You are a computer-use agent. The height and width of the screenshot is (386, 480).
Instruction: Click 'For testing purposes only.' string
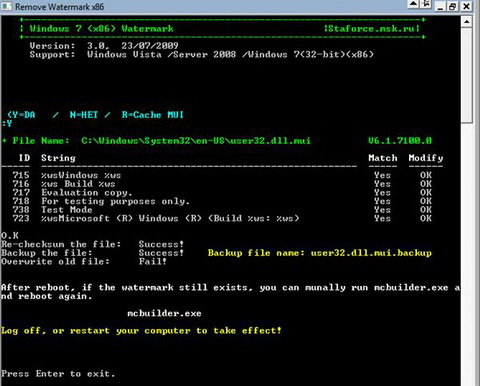(x=115, y=201)
